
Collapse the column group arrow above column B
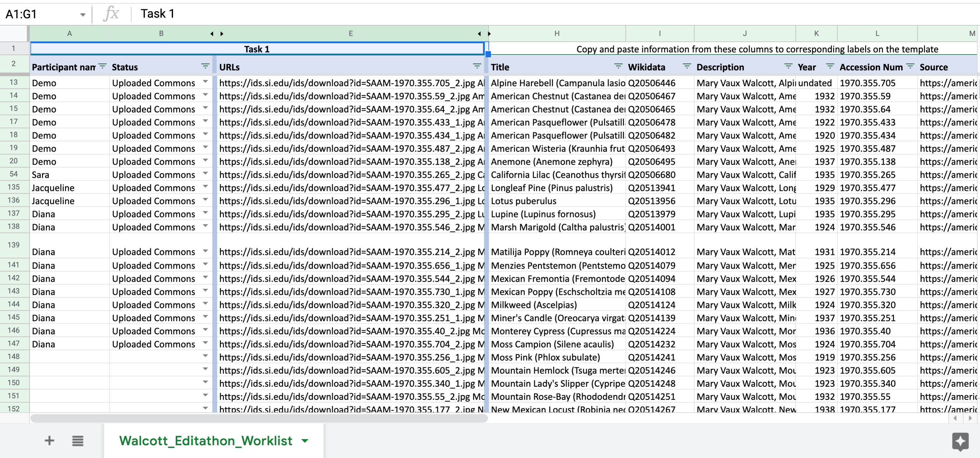212,33
